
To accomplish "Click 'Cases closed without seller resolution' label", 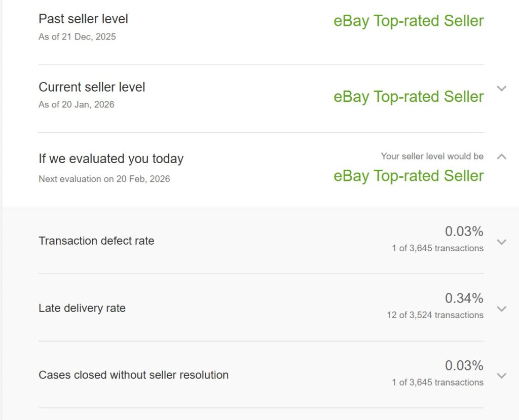I will 133,375.
